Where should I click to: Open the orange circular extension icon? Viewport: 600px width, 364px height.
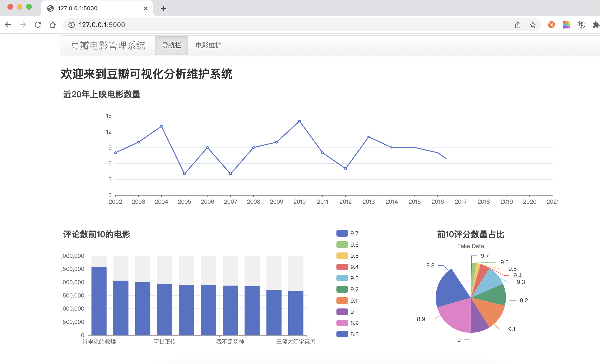551,25
